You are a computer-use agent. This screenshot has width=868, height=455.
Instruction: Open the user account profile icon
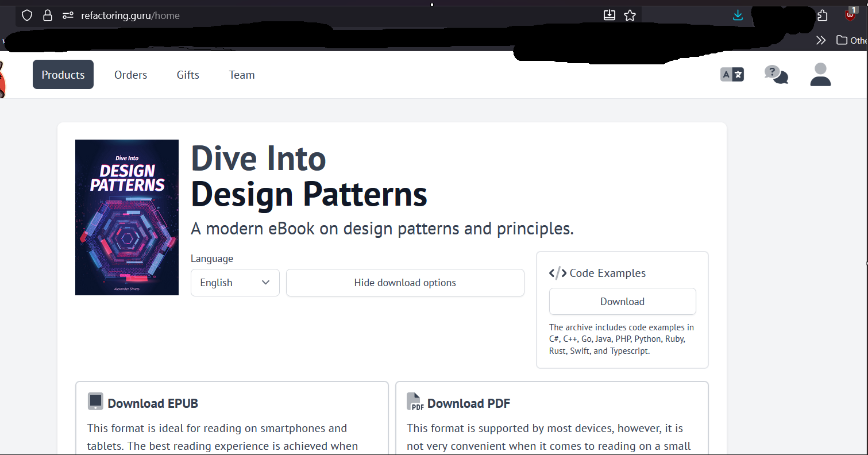tap(820, 75)
